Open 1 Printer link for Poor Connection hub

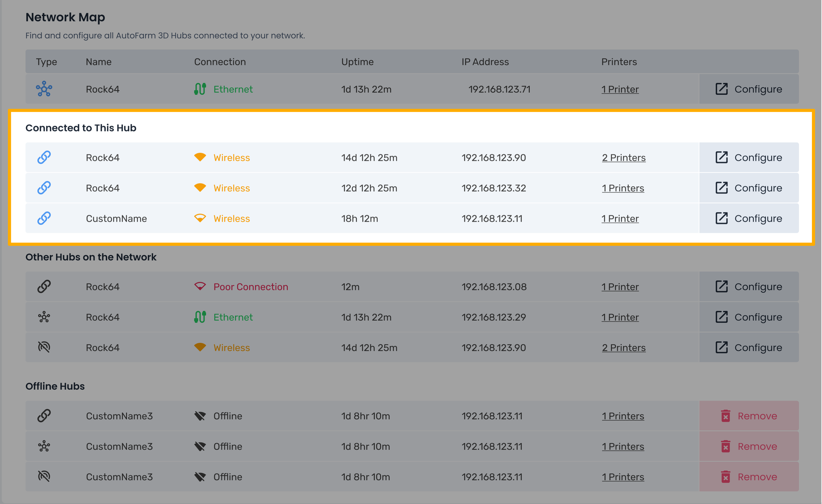click(x=620, y=287)
